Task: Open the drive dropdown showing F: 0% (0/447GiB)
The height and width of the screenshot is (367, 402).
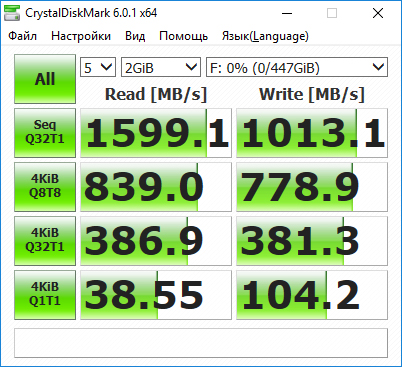Action: (297, 67)
